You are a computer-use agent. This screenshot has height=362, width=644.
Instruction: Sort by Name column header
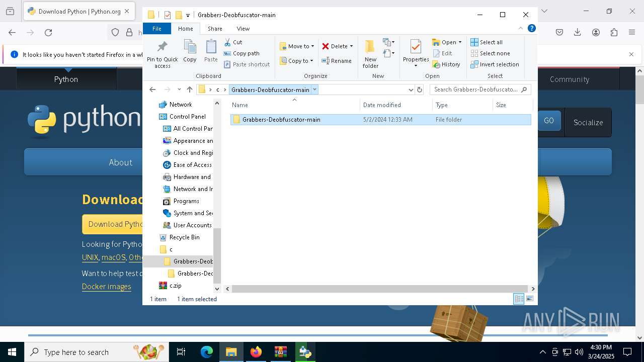pos(295,105)
